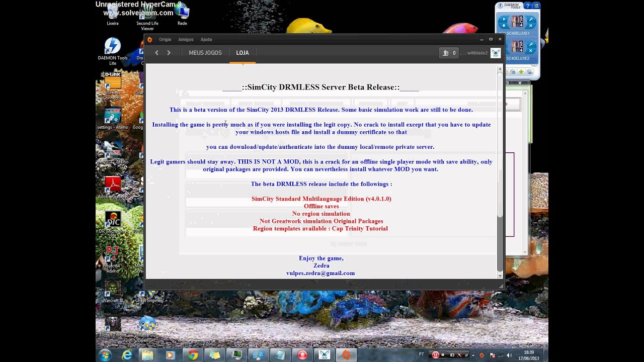Open the volume speaker tray icon
Viewport: 644px width, 362px height.
click(509, 355)
